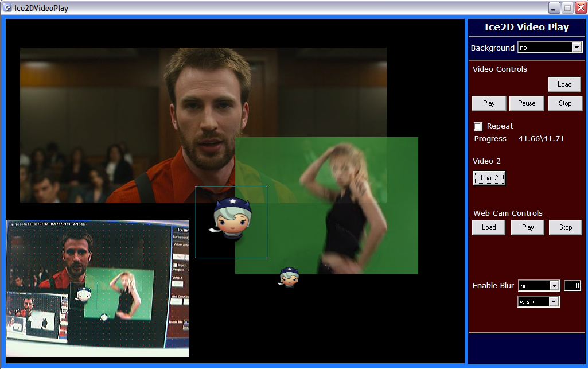
Task: Close the Ice2DVideoPlay window
Action: coord(581,8)
